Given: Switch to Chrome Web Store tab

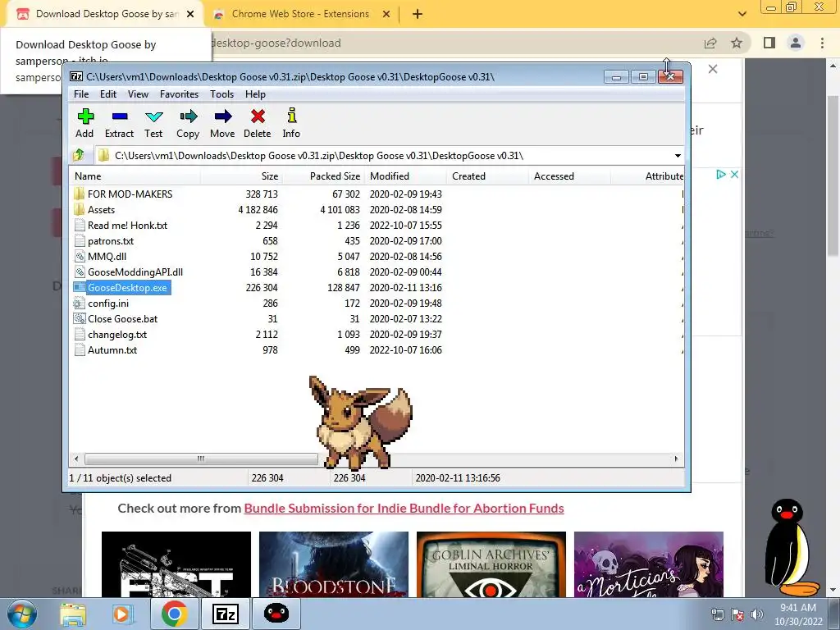Looking at the screenshot, I should coord(300,14).
